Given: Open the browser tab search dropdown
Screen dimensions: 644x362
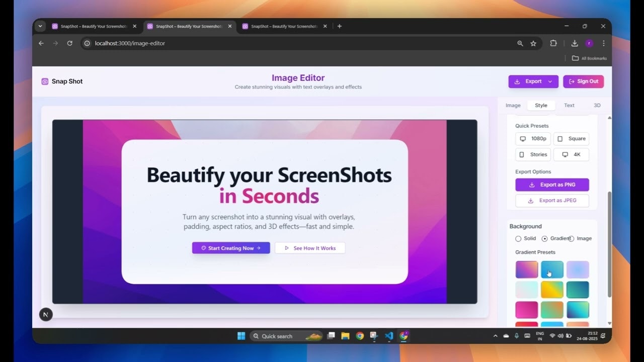Looking at the screenshot, I should 40,26.
